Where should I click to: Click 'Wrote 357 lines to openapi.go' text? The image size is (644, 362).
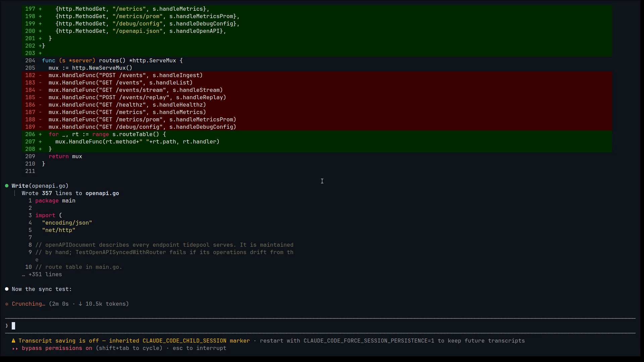click(x=70, y=193)
